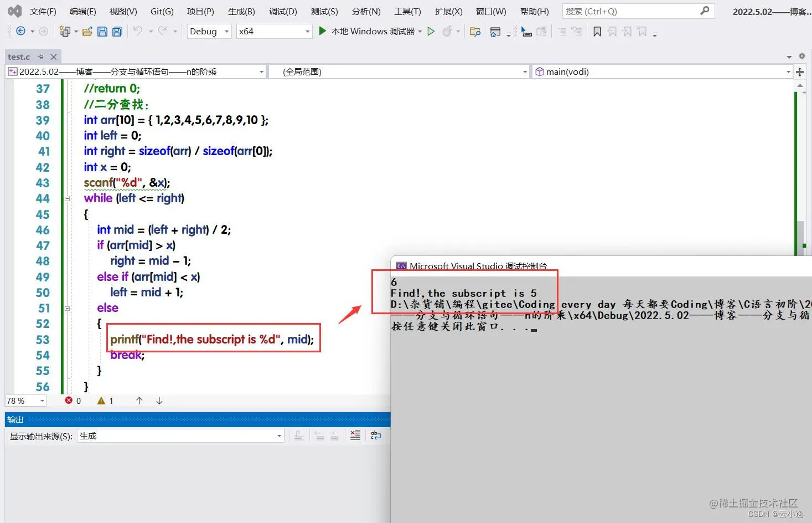Click the 输出 panel title bar
This screenshot has height=523, width=812.
(x=198, y=419)
